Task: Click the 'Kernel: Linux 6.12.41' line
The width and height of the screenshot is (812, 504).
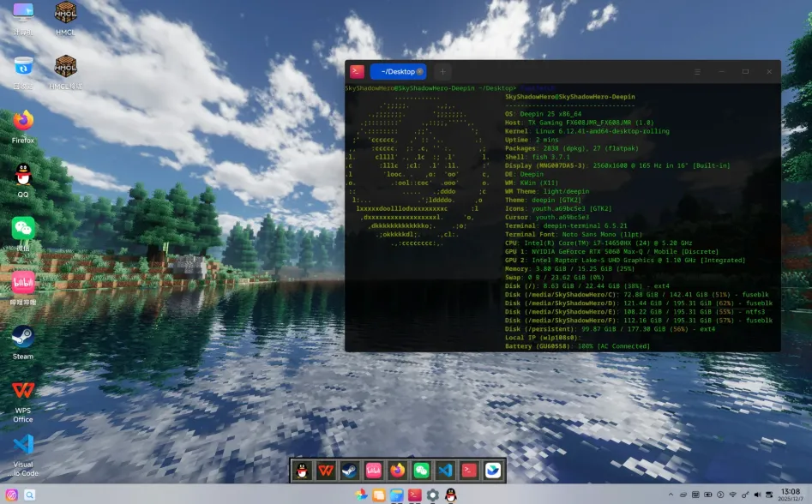Action: click(x=587, y=131)
